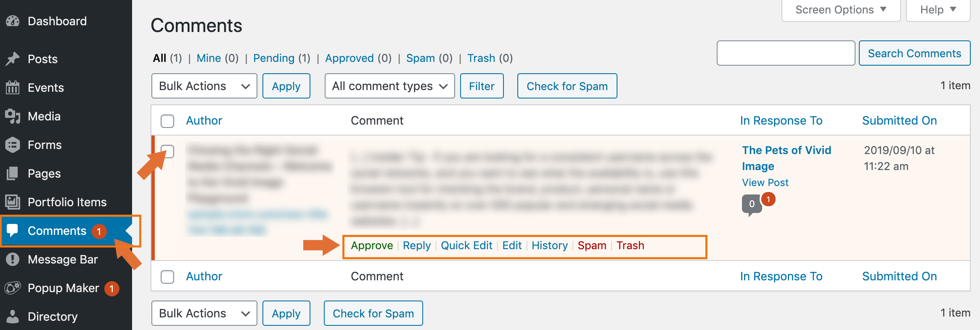Focus the comment search field
980x330 pixels.
(x=786, y=53)
